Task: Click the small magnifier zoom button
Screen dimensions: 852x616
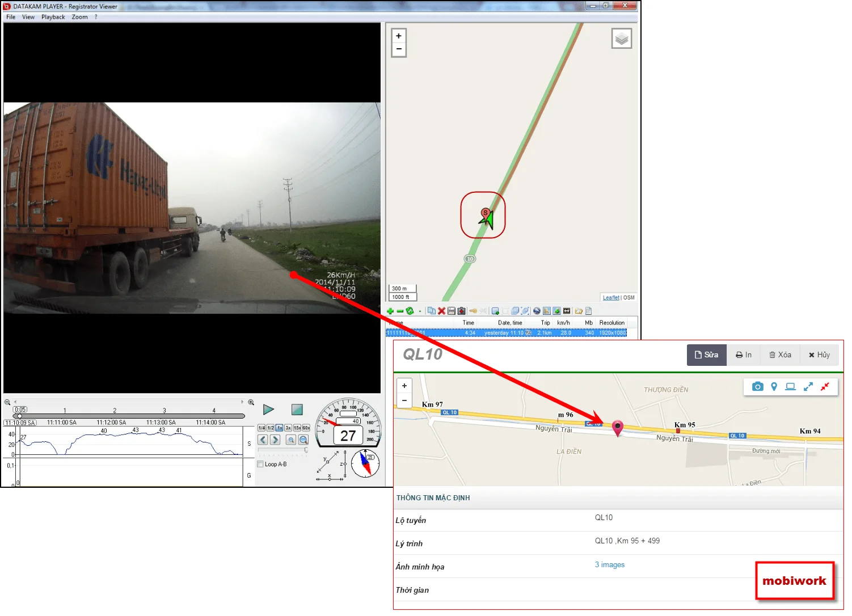Action: coord(291,440)
